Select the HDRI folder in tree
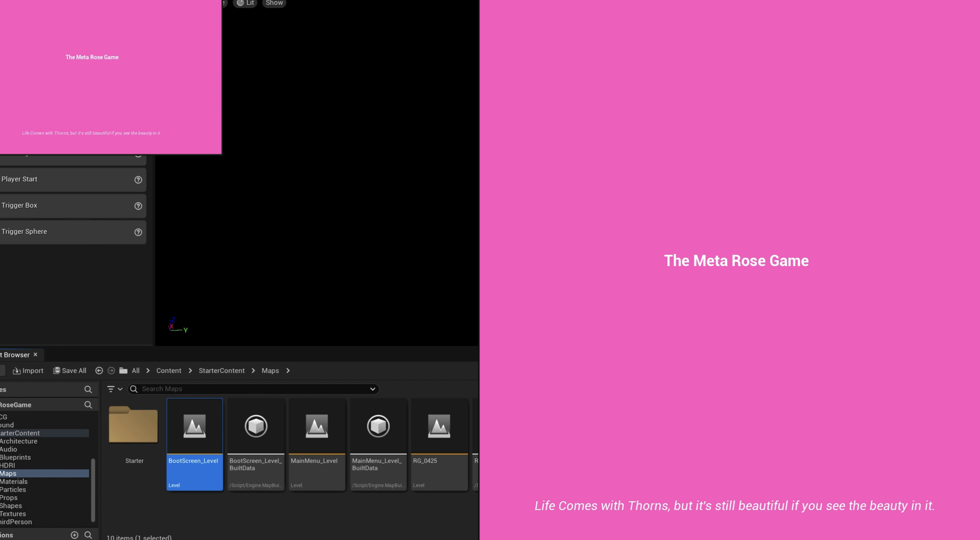 click(8, 465)
